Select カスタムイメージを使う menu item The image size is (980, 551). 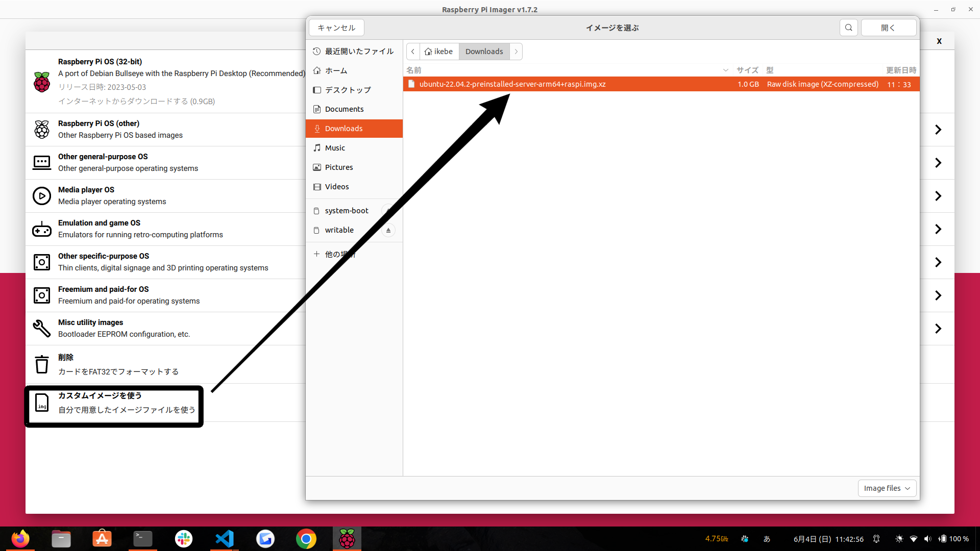[114, 403]
